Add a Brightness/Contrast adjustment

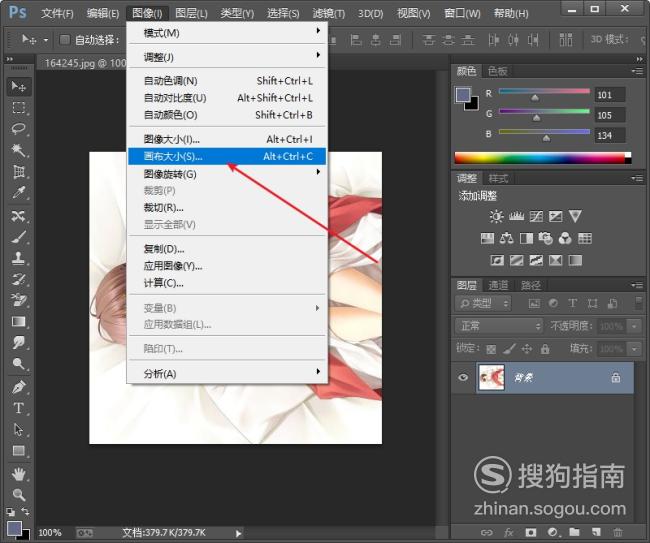coord(496,216)
